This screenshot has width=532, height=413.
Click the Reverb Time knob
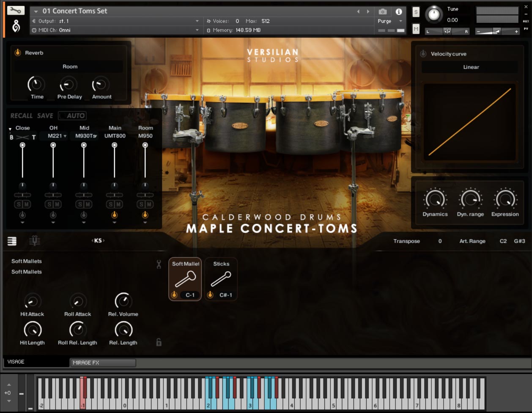coord(36,84)
